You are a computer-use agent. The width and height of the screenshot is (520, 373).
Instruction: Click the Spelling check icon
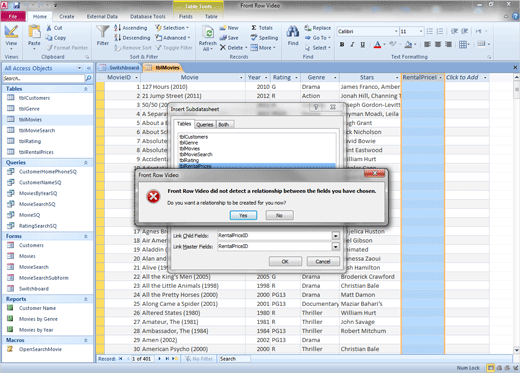[254, 38]
